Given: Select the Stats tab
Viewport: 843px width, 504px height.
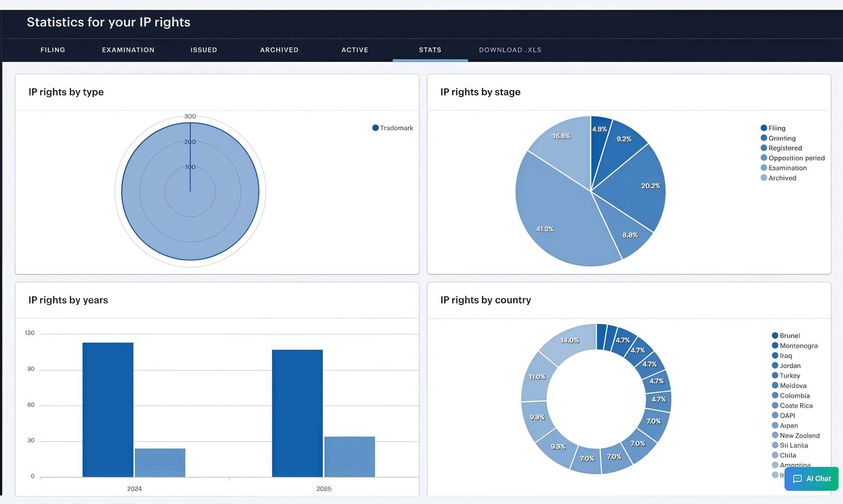Looking at the screenshot, I should tap(430, 50).
